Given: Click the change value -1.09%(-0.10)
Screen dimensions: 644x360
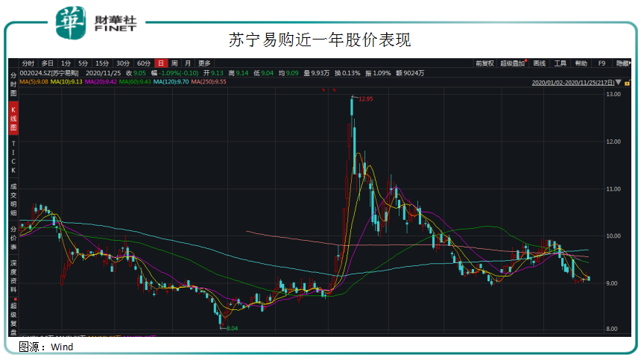Looking at the screenshot, I should click(179, 73).
